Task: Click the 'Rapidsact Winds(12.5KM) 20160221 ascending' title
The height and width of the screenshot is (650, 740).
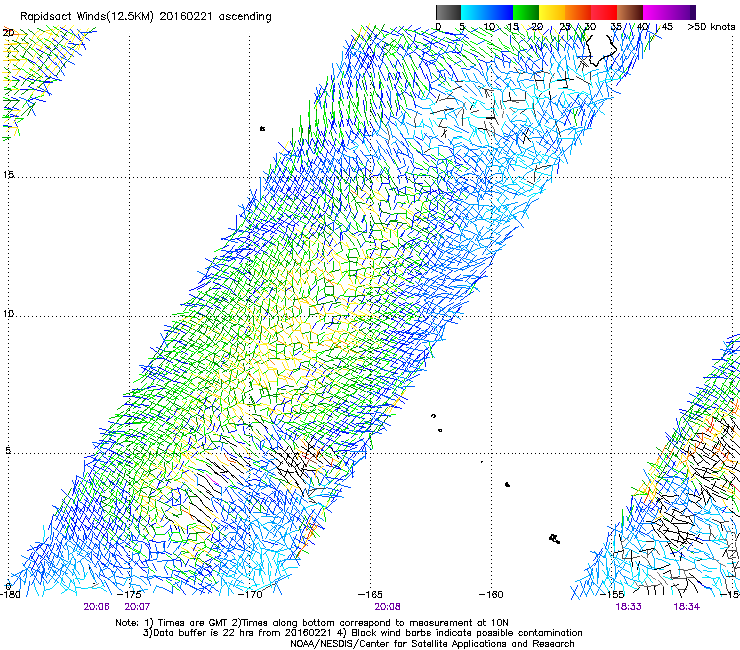Action: point(146,17)
